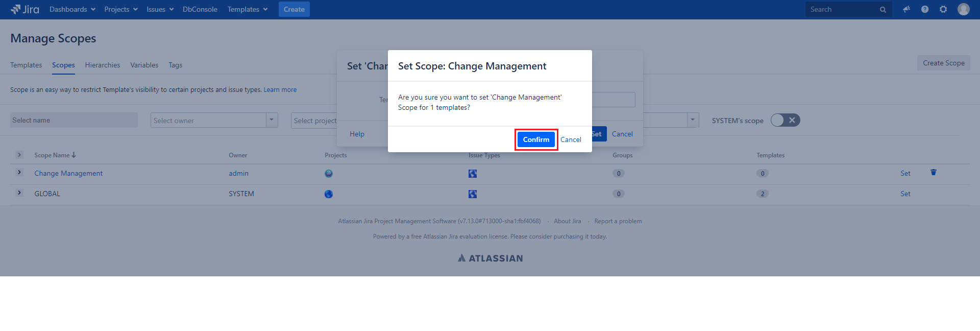This screenshot has height=331, width=980.
Task: Open the user profile avatar
Action: click(x=964, y=9)
